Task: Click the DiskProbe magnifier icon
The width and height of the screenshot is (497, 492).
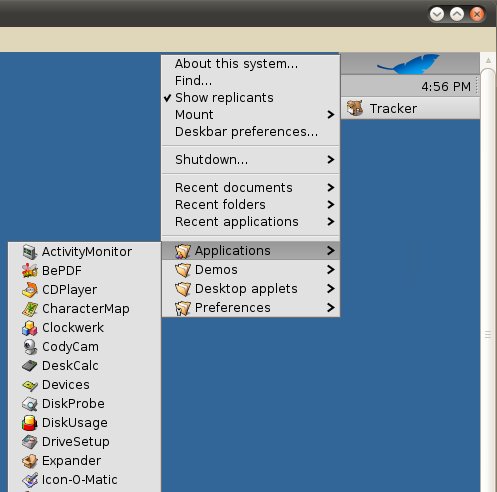Action: [x=30, y=404]
